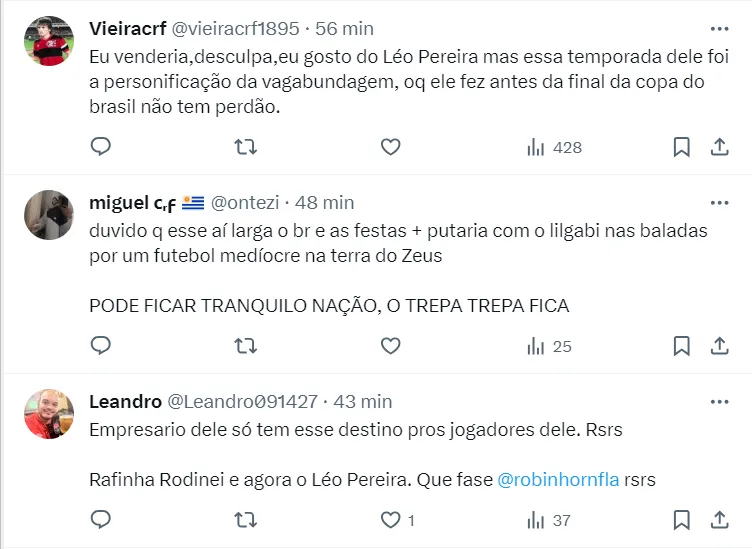Reply to Leandro's tweet
The image size is (752, 549).
[x=100, y=520]
